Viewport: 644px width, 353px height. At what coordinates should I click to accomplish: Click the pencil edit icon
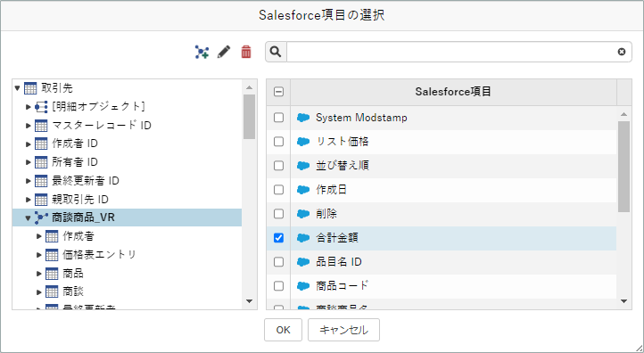(224, 52)
